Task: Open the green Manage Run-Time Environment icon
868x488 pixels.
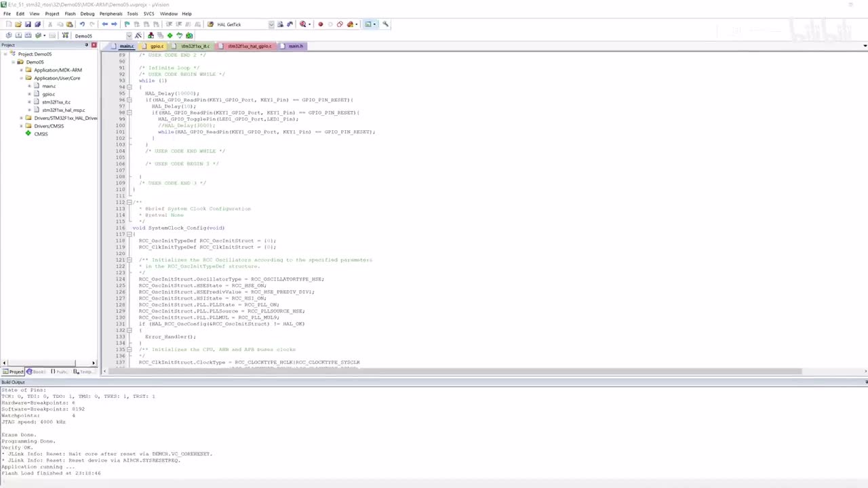Action: click(x=170, y=35)
